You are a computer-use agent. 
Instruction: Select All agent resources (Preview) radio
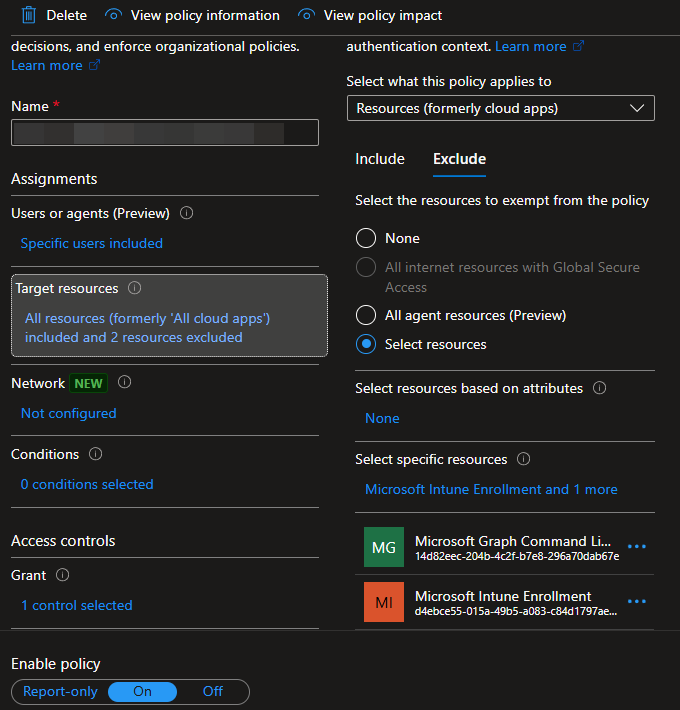coord(366,315)
